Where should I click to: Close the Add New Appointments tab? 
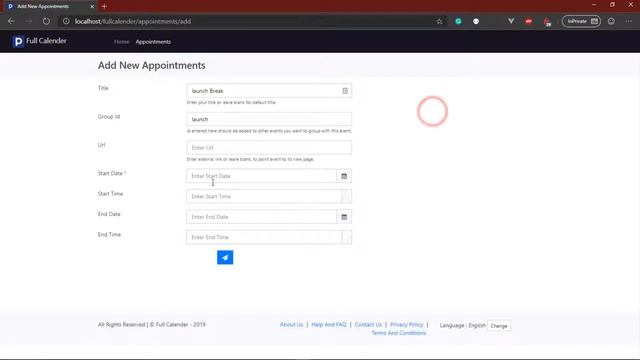[92, 6]
